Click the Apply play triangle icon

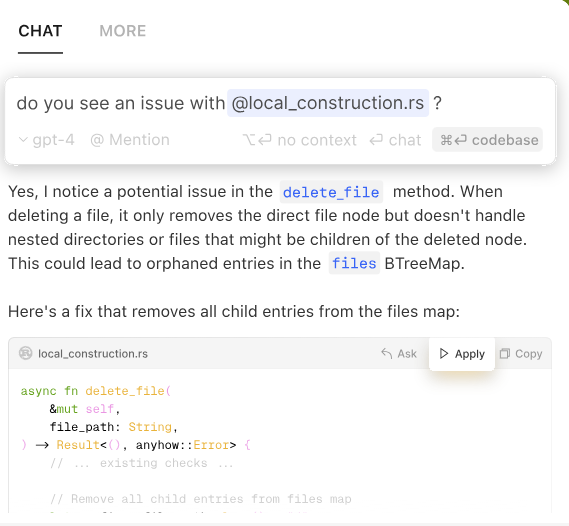click(x=443, y=353)
